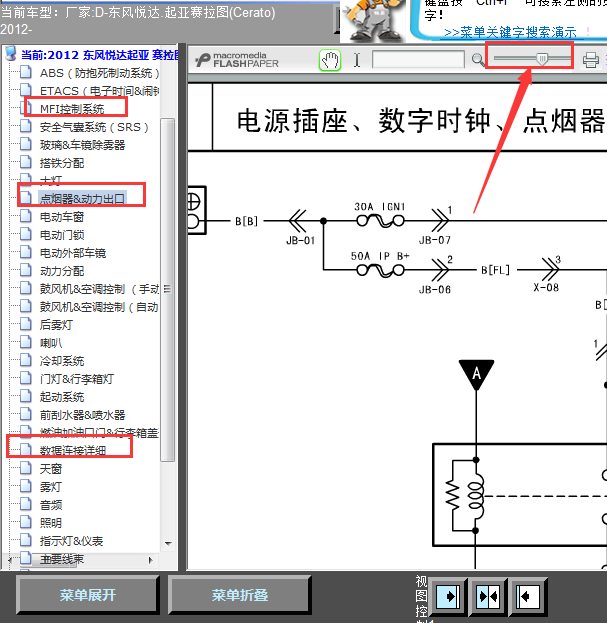Open the 前刮水器&喷水器 tree item
This screenshot has width=607, height=625.
pos(83,415)
